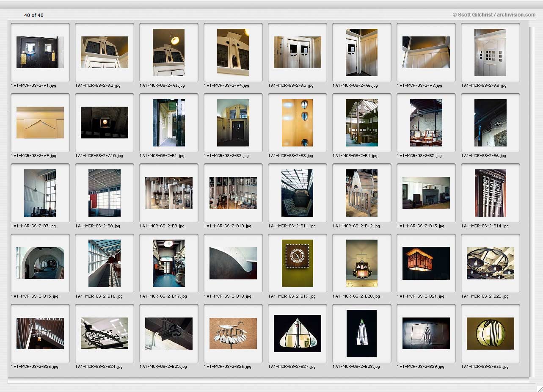This screenshot has width=543, height=392.
Task: Click filename label 1A1-MCR-GS-2-B11.jpg
Action: (292, 226)
